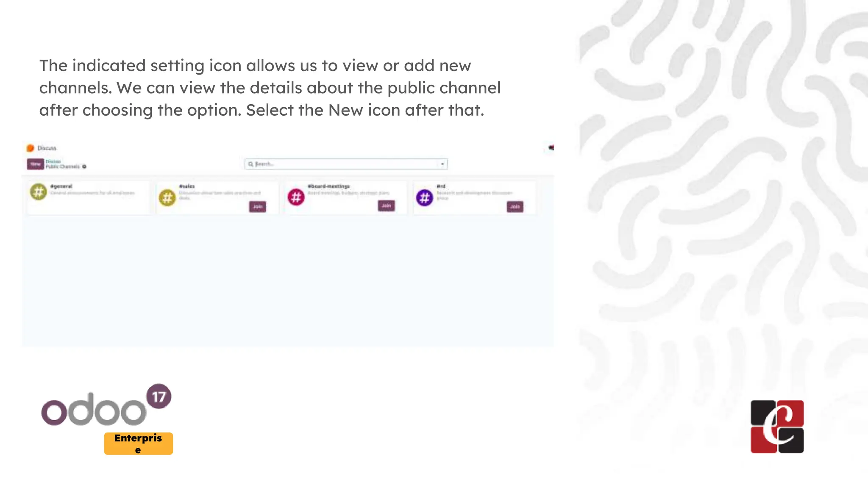
Task: Click the red and black C logo
Action: point(777,427)
